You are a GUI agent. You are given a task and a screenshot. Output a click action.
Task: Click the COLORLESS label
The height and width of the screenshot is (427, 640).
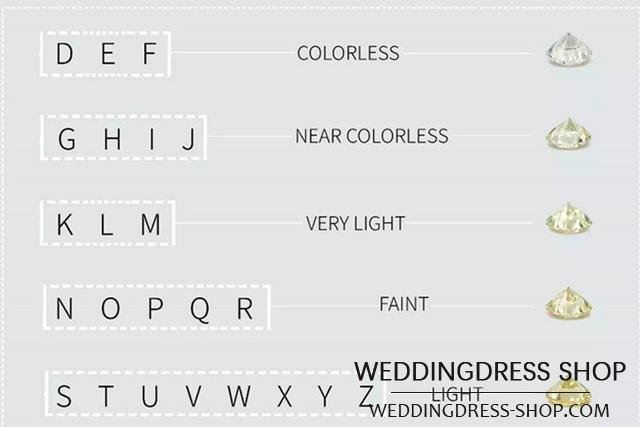coord(348,53)
